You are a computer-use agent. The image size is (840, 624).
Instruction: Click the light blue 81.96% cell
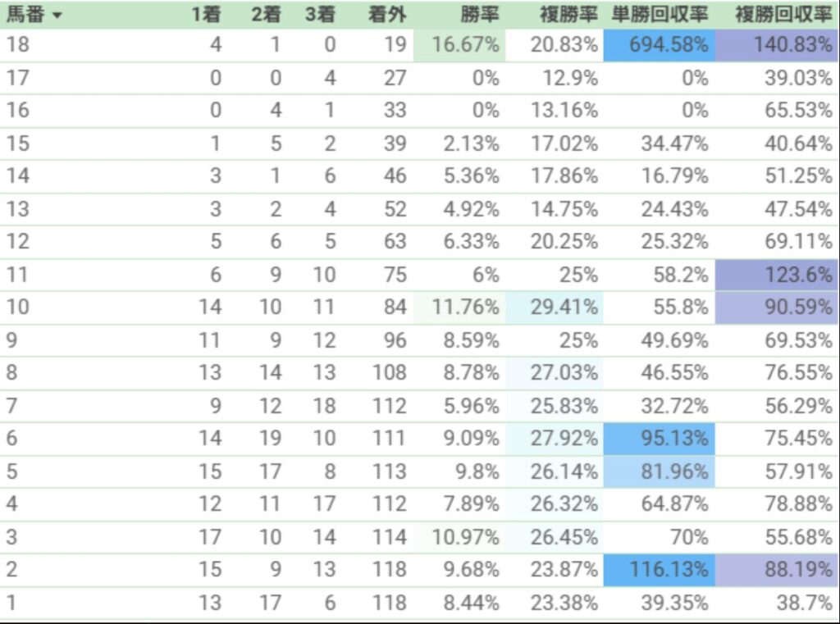[x=659, y=471]
